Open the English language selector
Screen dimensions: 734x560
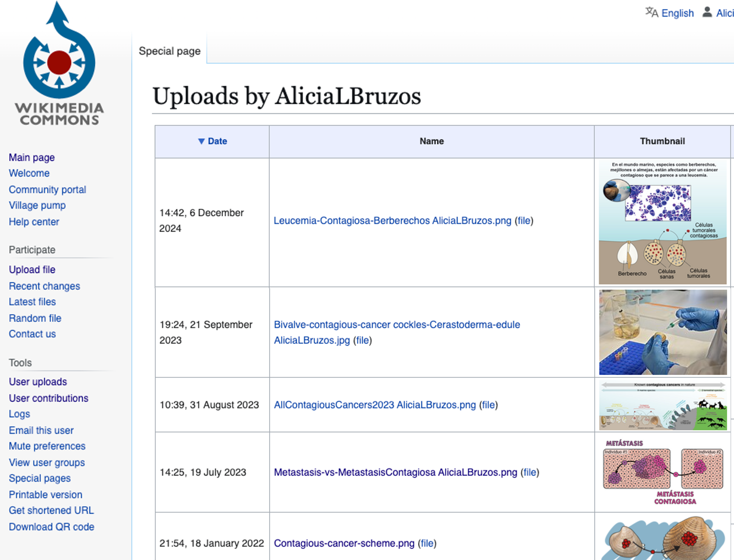click(678, 13)
